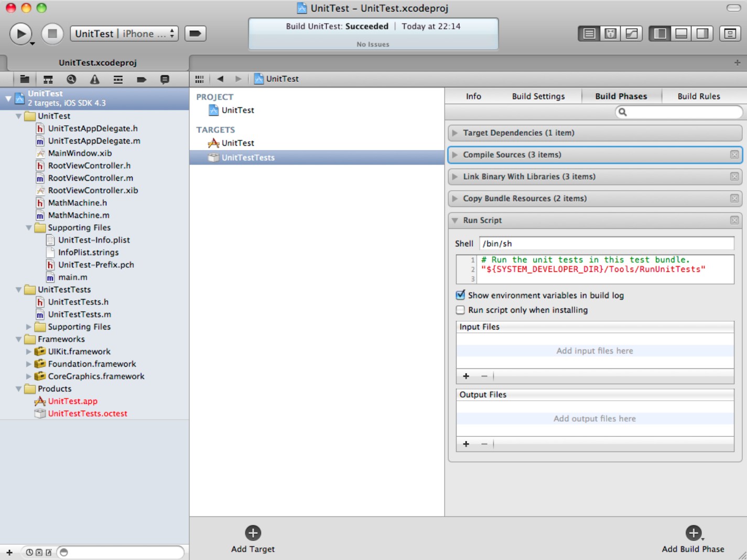747x560 pixels.
Task: Enable Run script only when installing
Action: (460, 310)
